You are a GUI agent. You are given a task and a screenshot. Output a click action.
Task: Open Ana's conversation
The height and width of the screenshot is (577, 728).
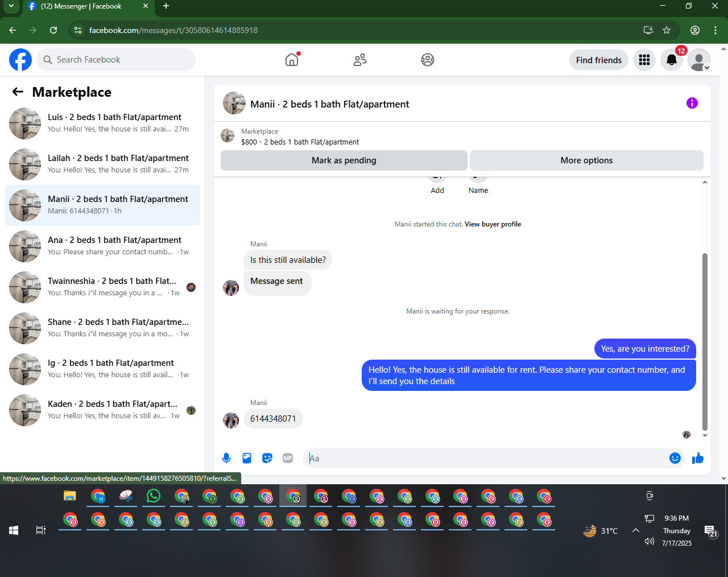pyautogui.click(x=102, y=246)
